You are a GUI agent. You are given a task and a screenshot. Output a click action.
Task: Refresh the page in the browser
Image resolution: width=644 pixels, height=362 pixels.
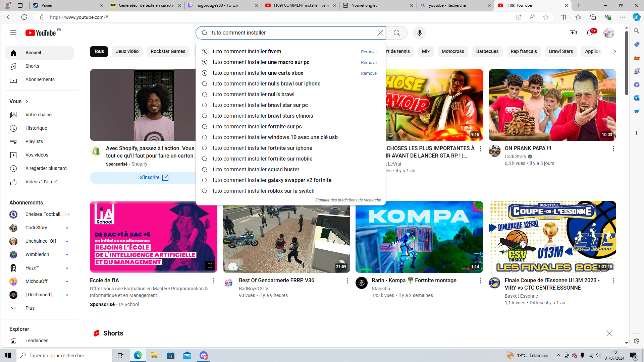tap(24, 17)
